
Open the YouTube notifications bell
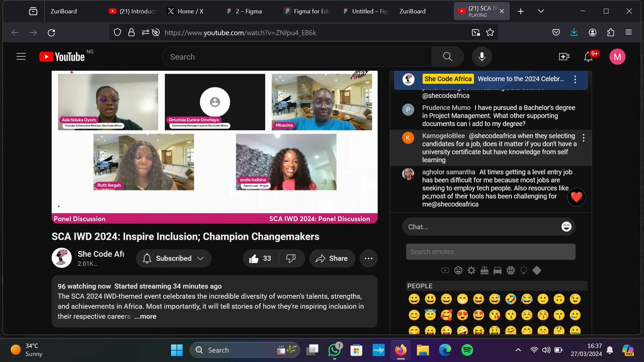pyautogui.click(x=589, y=57)
